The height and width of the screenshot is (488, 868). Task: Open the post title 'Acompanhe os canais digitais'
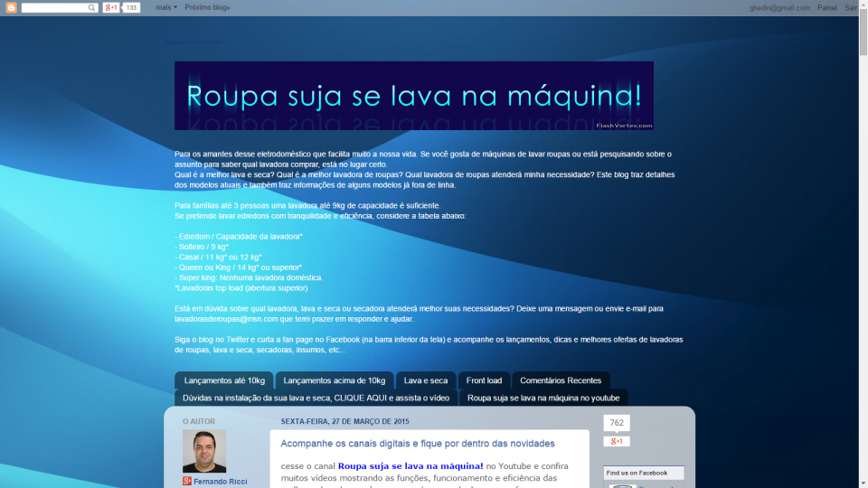pyautogui.click(x=418, y=444)
